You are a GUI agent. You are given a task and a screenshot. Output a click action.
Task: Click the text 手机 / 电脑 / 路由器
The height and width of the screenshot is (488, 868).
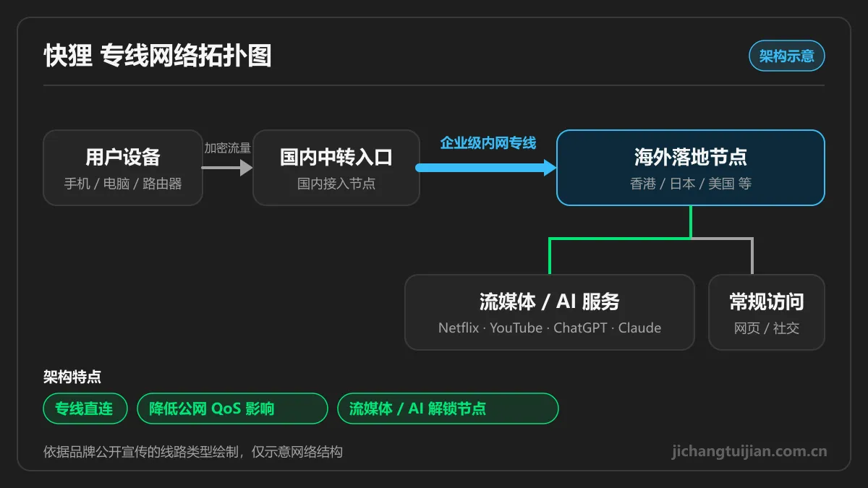123,184
